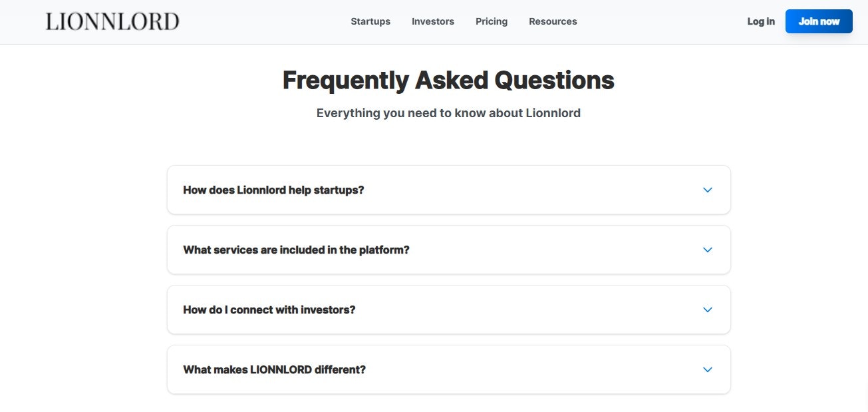This screenshot has height=412, width=868.
Task: Open the Resources menu item
Action: pos(553,21)
